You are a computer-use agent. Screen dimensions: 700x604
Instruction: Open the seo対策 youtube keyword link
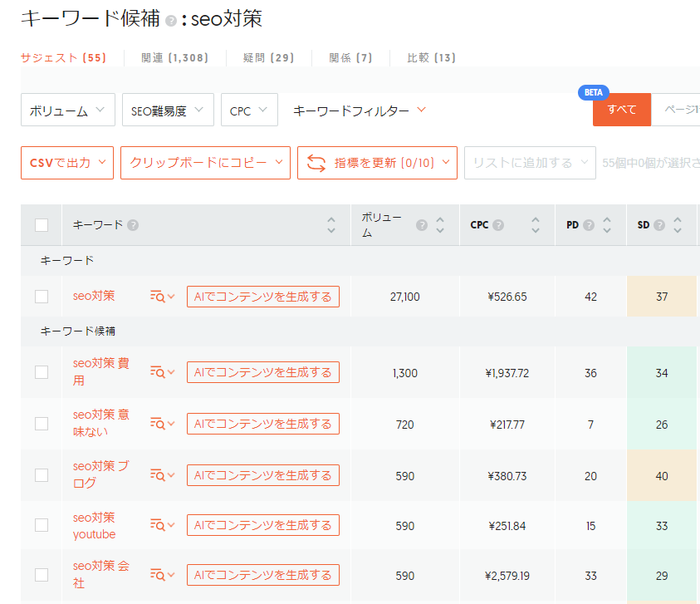tap(94, 526)
